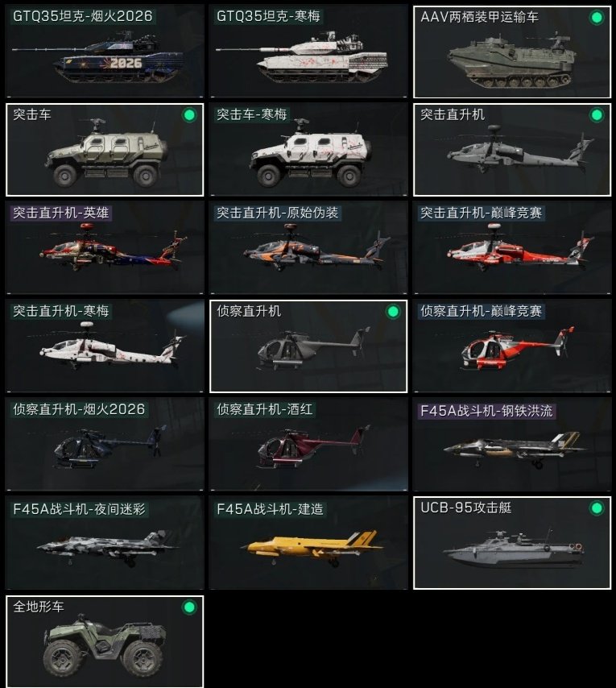Click the green equipped dot on 突击直升机

coord(596,115)
